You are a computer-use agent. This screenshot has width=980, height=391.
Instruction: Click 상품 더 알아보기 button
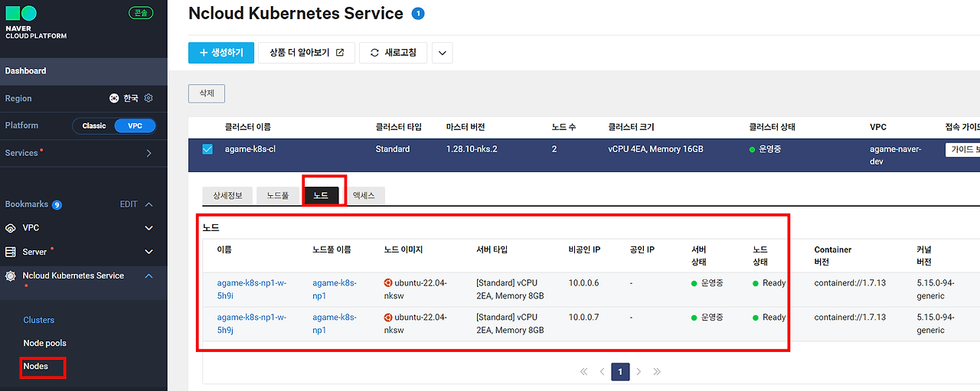click(306, 53)
